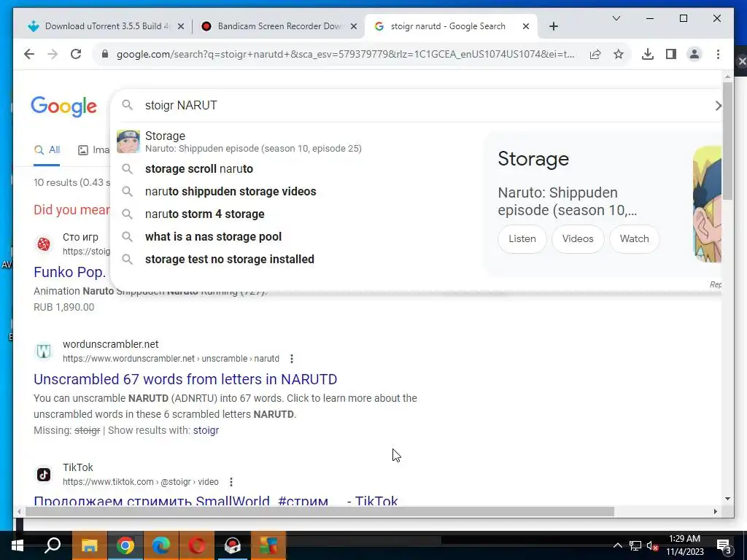Image resolution: width=747 pixels, height=560 pixels.
Task: Open File Explorer from taskbar
Action: (90, 545)
